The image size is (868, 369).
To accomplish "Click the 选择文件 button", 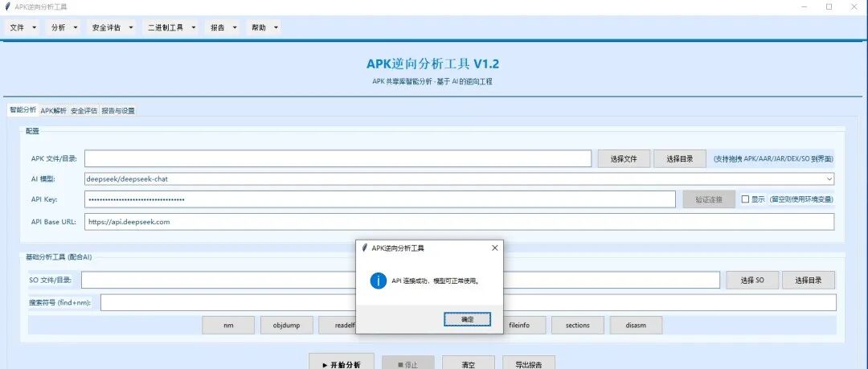I will (624, 158).
